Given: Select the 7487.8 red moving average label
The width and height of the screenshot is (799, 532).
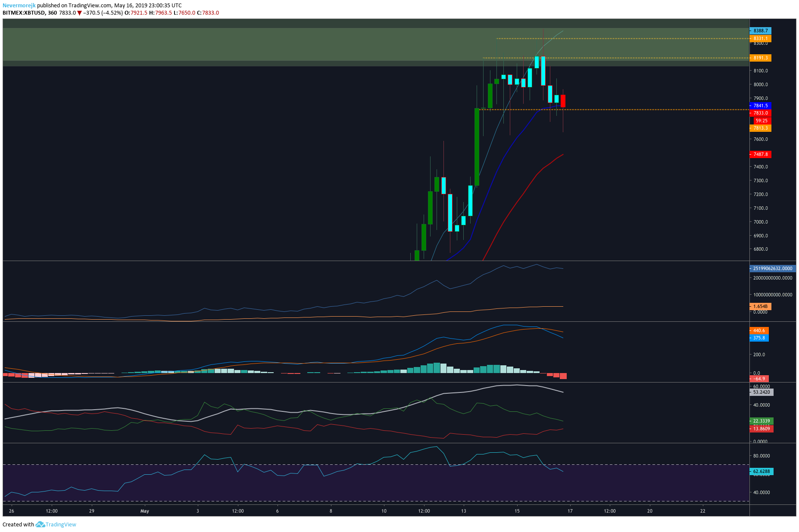Looking at the screenshot, I should 761,154.
